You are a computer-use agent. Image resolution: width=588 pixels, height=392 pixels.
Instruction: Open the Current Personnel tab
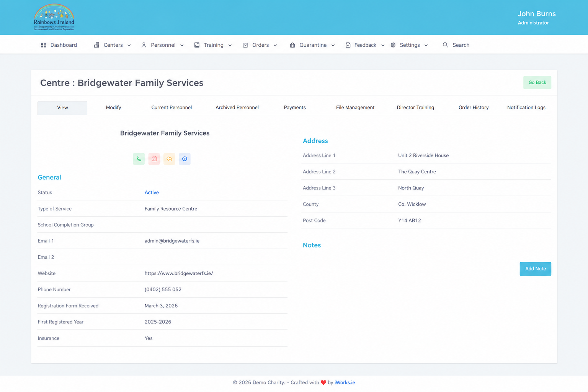click(x=171, y=108)
